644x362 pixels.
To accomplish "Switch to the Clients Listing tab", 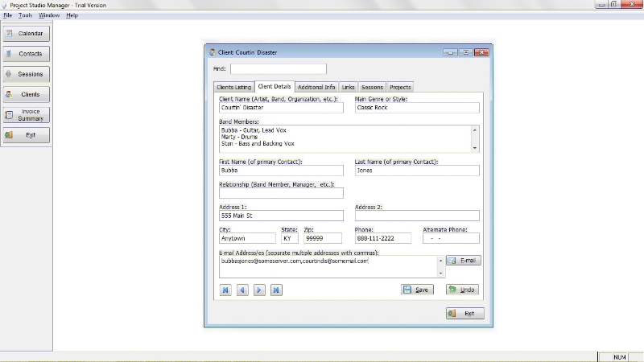I will point(233,87).
